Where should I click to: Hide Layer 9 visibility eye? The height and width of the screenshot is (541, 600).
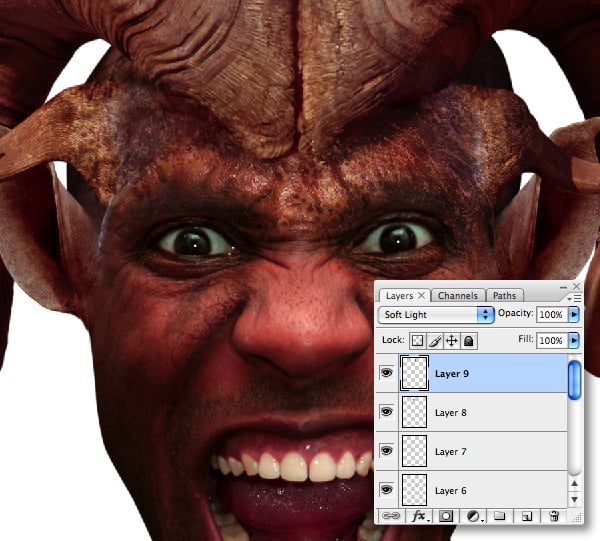(x=387, y=374)
